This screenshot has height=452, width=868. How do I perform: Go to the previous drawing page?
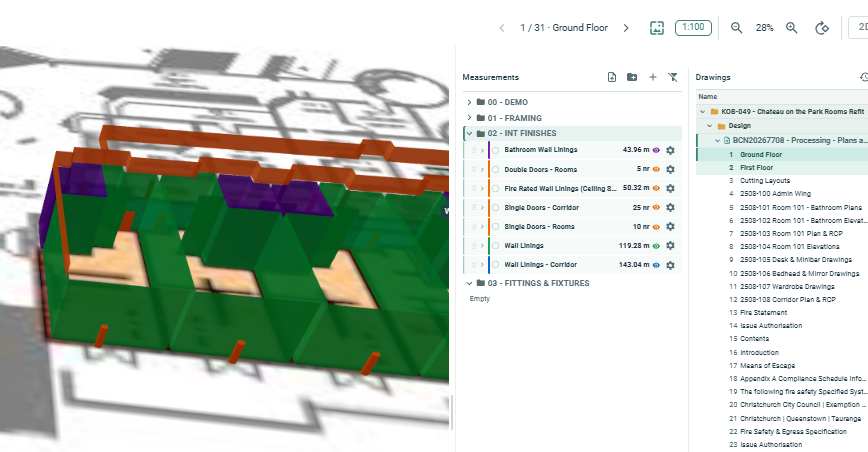pos(502,28)
